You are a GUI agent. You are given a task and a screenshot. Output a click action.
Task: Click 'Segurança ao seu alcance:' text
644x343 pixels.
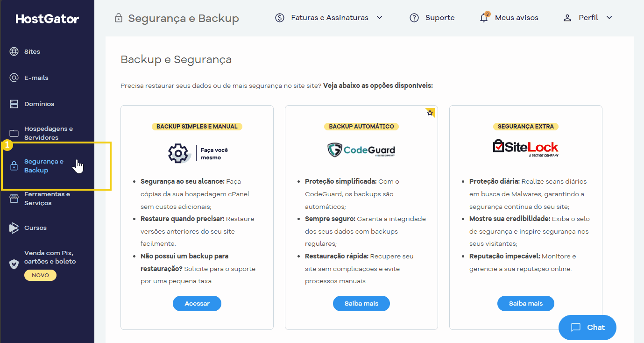tap(183, 181)
